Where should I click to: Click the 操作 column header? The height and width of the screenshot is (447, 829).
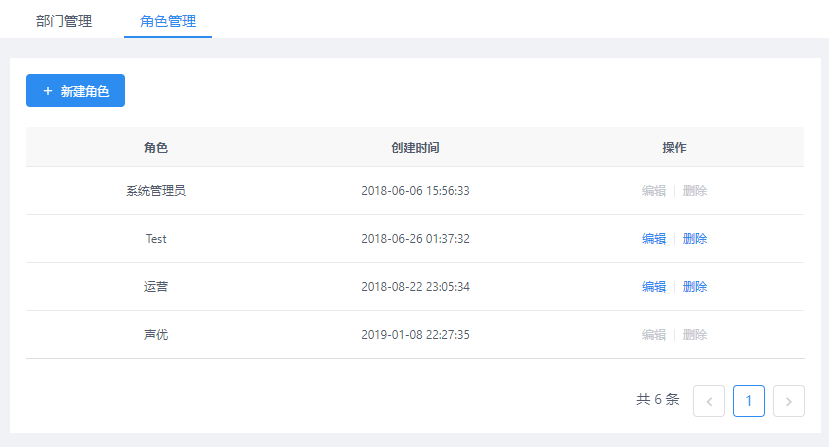[x=674, y=147]
